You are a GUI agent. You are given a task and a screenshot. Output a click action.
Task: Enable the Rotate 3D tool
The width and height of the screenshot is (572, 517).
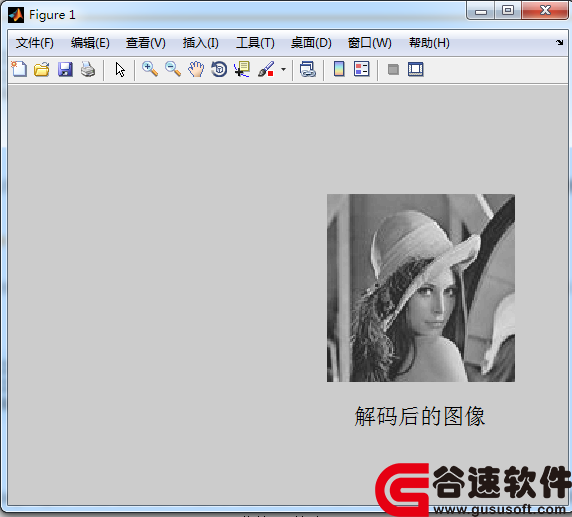click(x=219, y=69)
